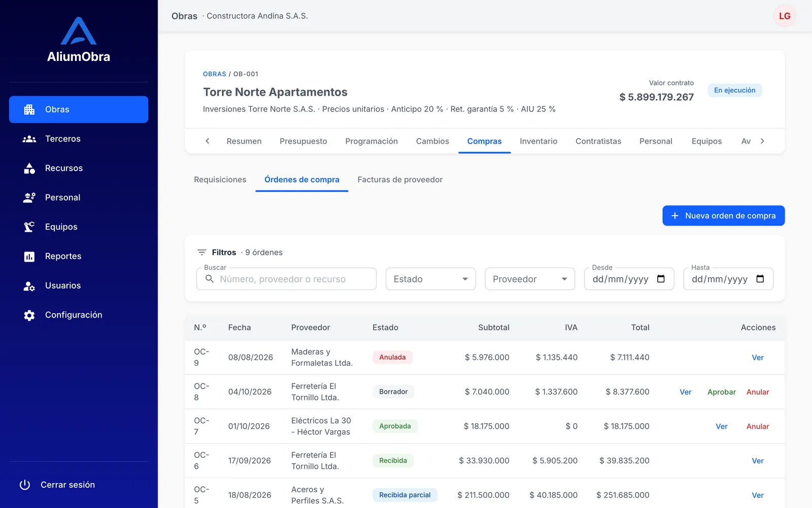Click the Desde date field
This screenshot has height=508, width=812.
[x=629, y=279]
